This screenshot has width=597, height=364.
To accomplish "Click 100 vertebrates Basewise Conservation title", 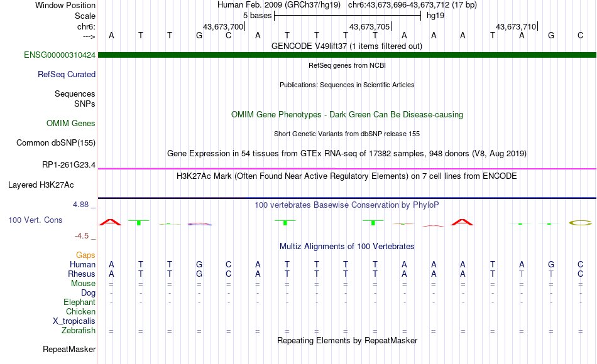I will [x=347, y=205].
